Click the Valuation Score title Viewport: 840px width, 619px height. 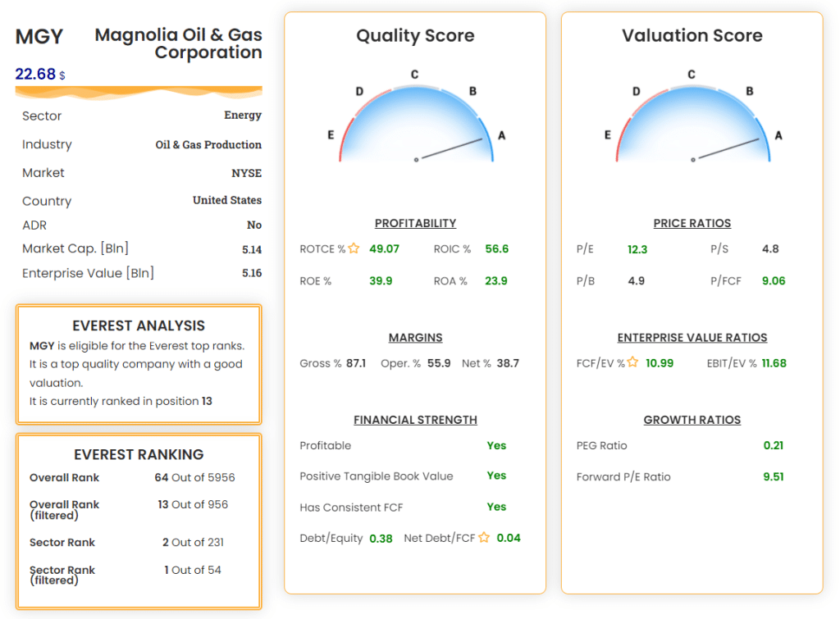(692, 35)
